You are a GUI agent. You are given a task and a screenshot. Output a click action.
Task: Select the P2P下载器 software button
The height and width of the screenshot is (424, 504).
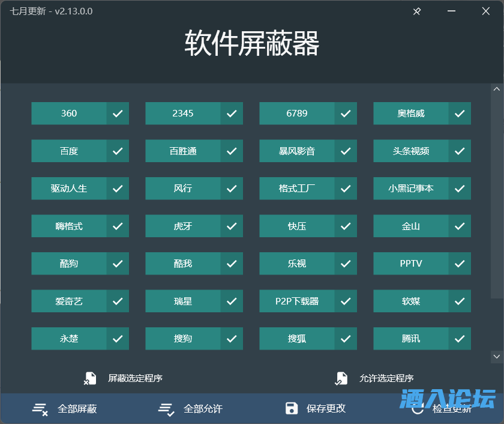297,301
